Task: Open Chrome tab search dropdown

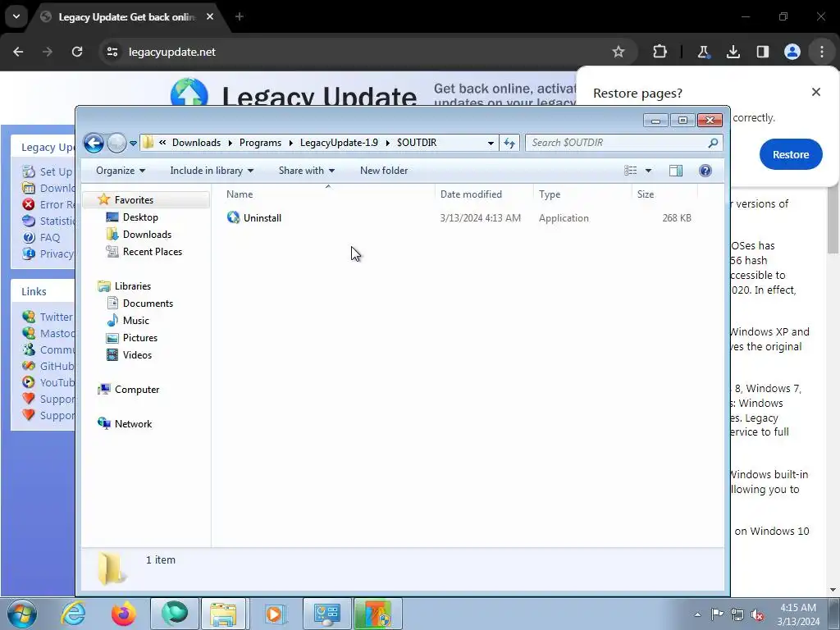Action: [x=16, y=16]
